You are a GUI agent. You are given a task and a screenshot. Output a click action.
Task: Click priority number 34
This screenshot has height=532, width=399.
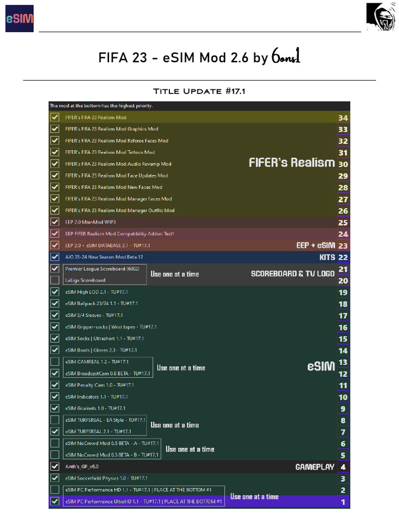pyautogui.click(x=343, y=118)
